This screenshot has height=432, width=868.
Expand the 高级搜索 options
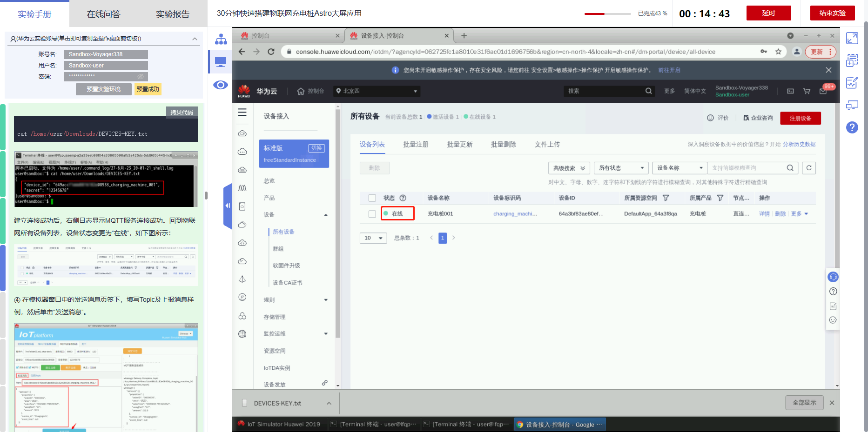pyautogui.click(x=569, y=168)
